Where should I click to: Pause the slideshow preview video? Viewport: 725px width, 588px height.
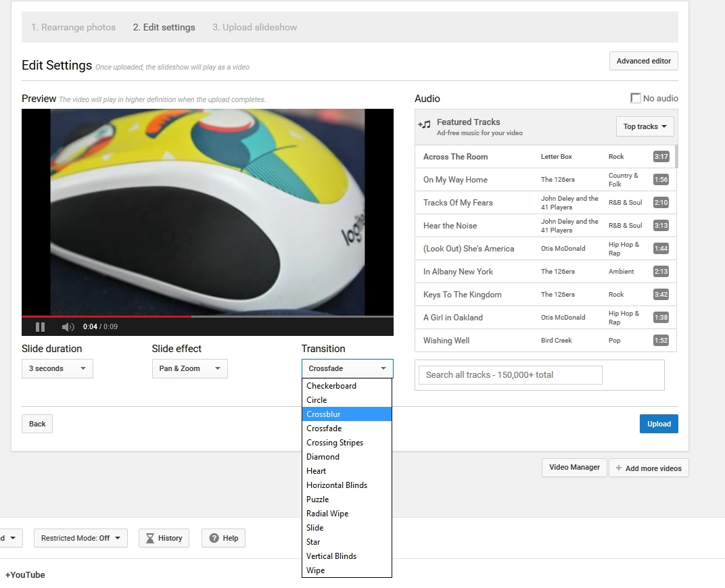[x=40, y=327]
